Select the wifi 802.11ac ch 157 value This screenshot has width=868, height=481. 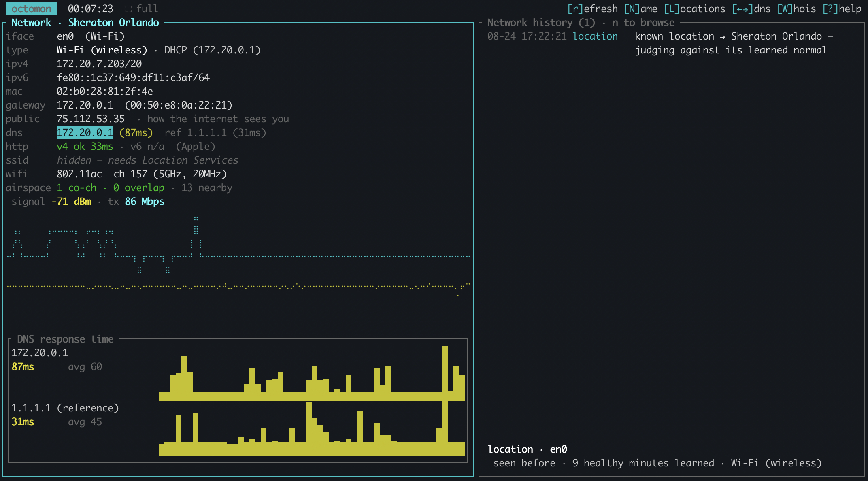click(x=142, y=174)
